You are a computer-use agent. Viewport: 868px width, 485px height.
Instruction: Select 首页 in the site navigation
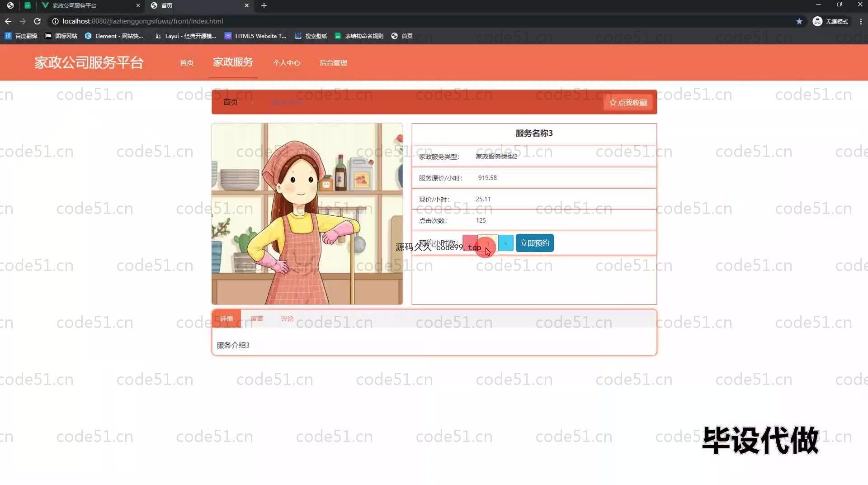pyautogui.click(x=187, y=63)
